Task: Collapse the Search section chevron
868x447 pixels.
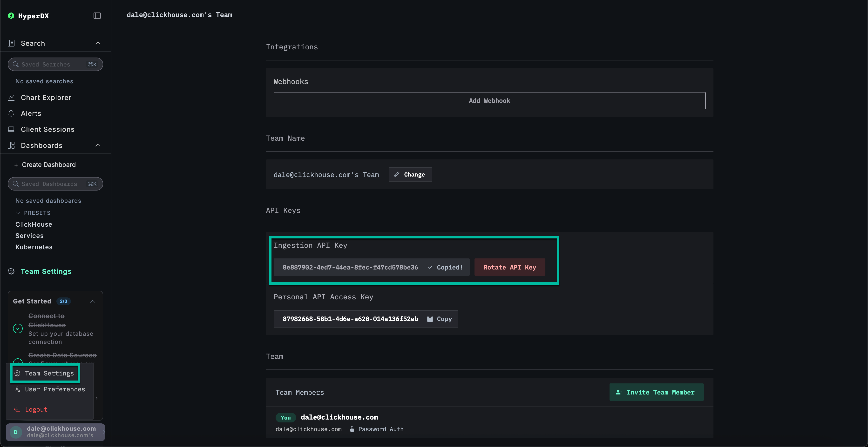Action: (x=98, y=43)
